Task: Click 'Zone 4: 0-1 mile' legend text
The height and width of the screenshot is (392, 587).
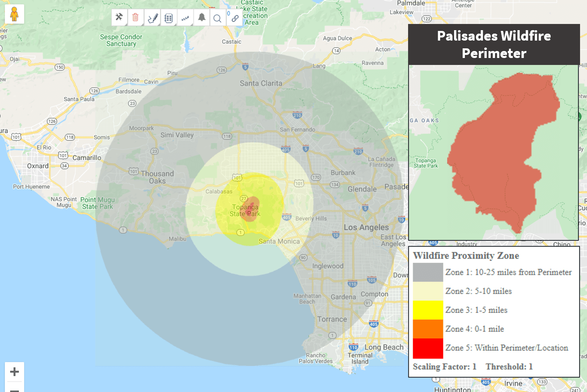Action: tap(475, 329)
